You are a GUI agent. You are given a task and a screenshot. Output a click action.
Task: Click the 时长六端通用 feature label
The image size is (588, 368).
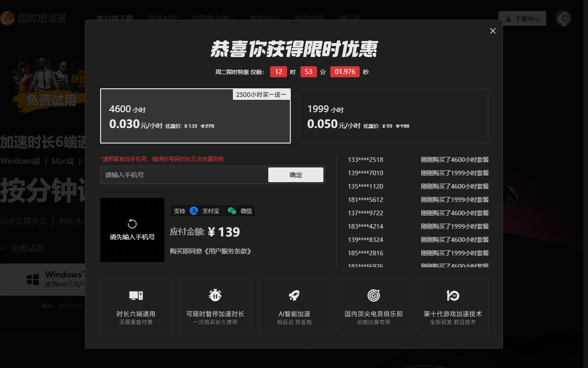click(x=136, y=314)
